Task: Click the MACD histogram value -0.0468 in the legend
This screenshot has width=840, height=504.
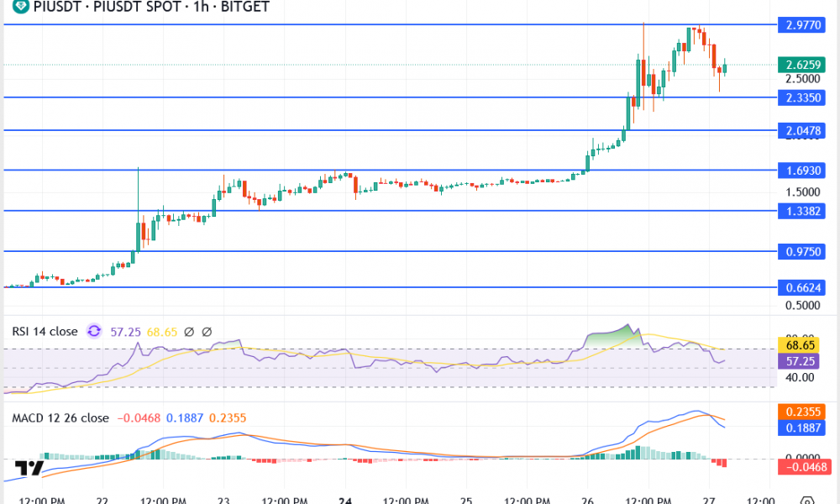Action: pos(139,417)
